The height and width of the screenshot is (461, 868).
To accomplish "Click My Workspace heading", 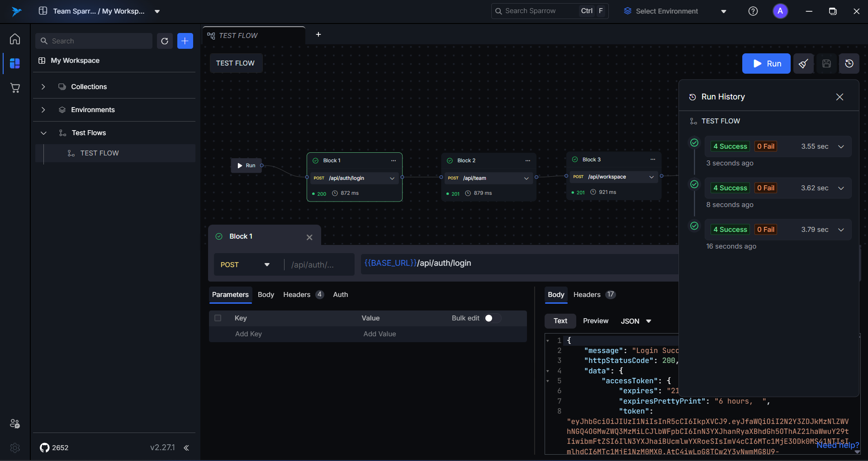I will pyautogui.click(x=75, y=61).
